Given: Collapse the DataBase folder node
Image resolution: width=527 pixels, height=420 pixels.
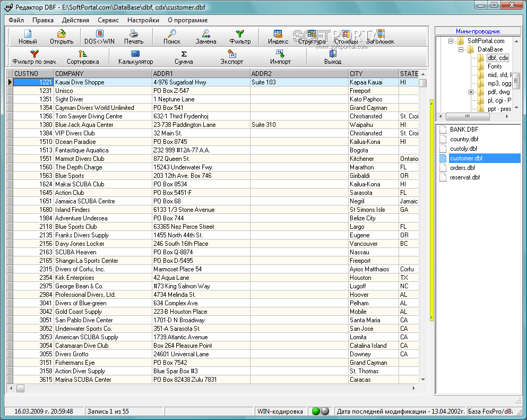Looking at the screenshot, I should click(461, 49).
